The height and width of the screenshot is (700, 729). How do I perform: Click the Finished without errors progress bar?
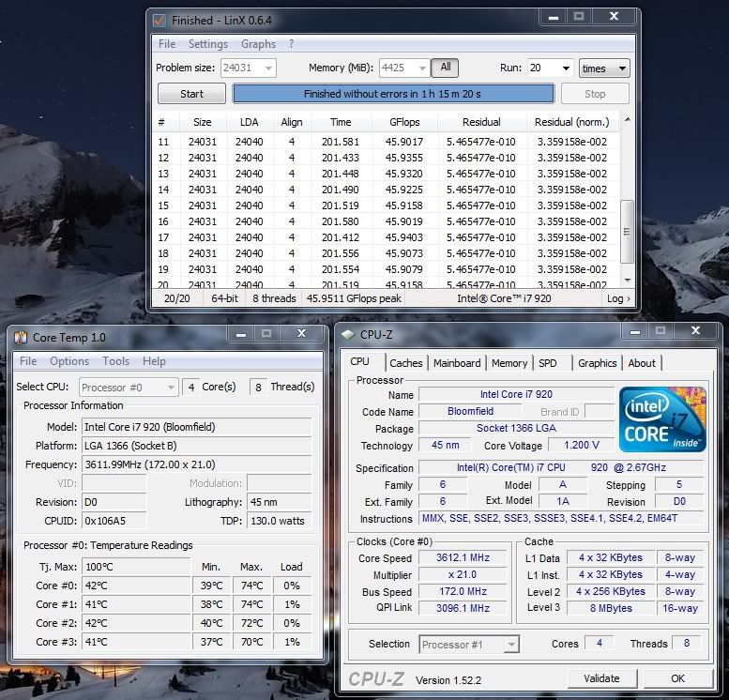pos(393,94)
